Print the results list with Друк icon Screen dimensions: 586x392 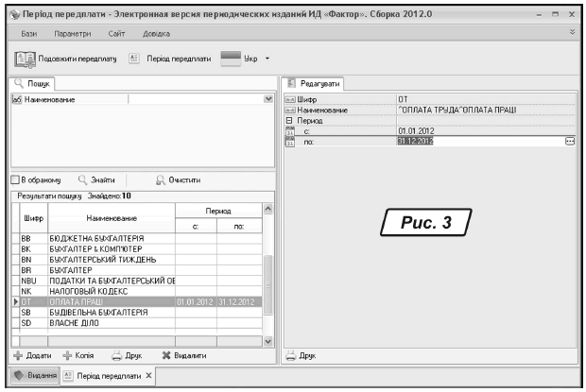tap(117, 355)
